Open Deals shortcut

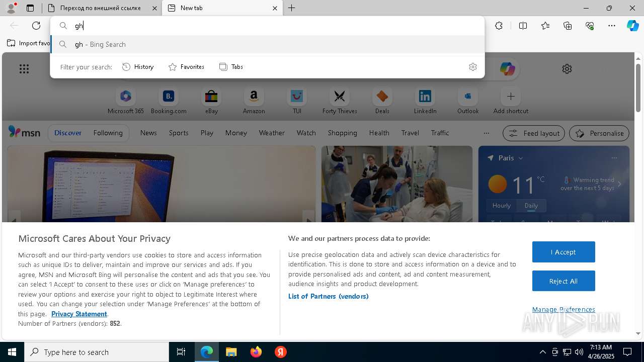click(382, 101)
